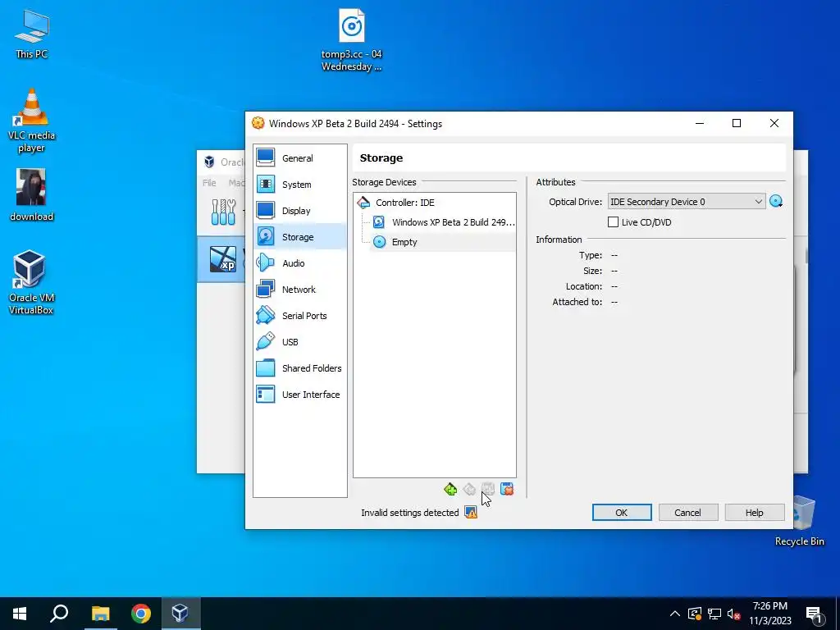
Task: Maximize the Settings window
Action: click(x=737, y=123)
